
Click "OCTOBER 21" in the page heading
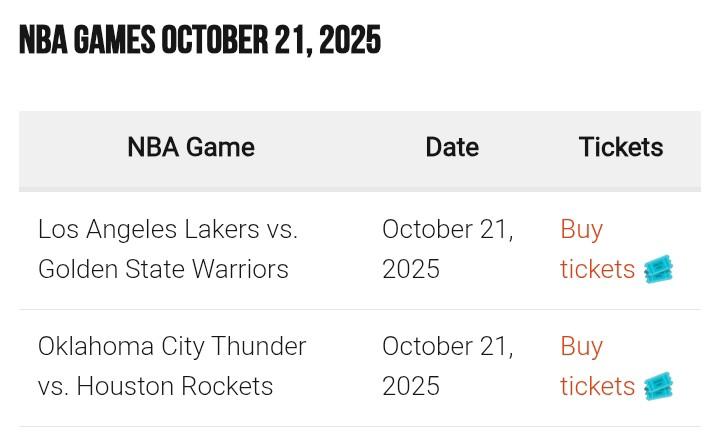pyautogui.click(x=234, y=41)
